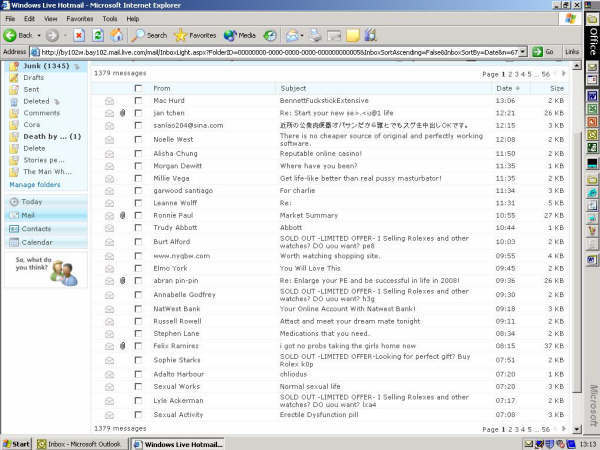Open the Sent folder in sidebar
The width and height of the screenshot is (600, 450).
(31, 90)
